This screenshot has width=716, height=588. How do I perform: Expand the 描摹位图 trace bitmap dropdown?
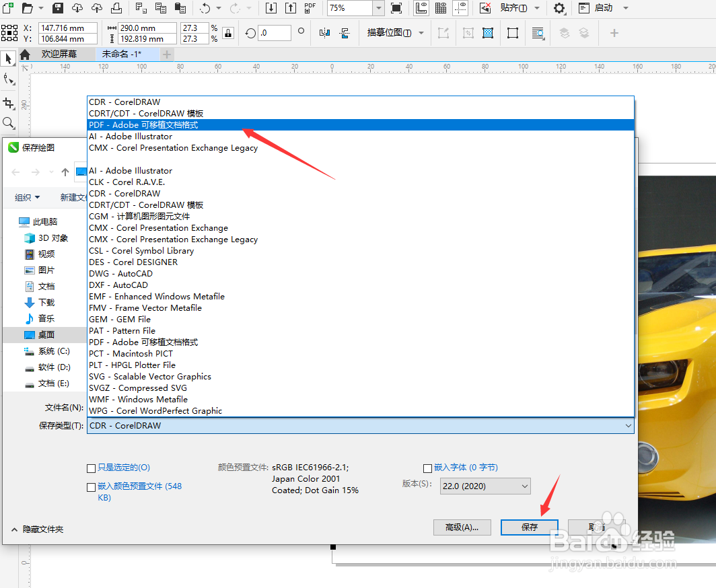[421, 33]
